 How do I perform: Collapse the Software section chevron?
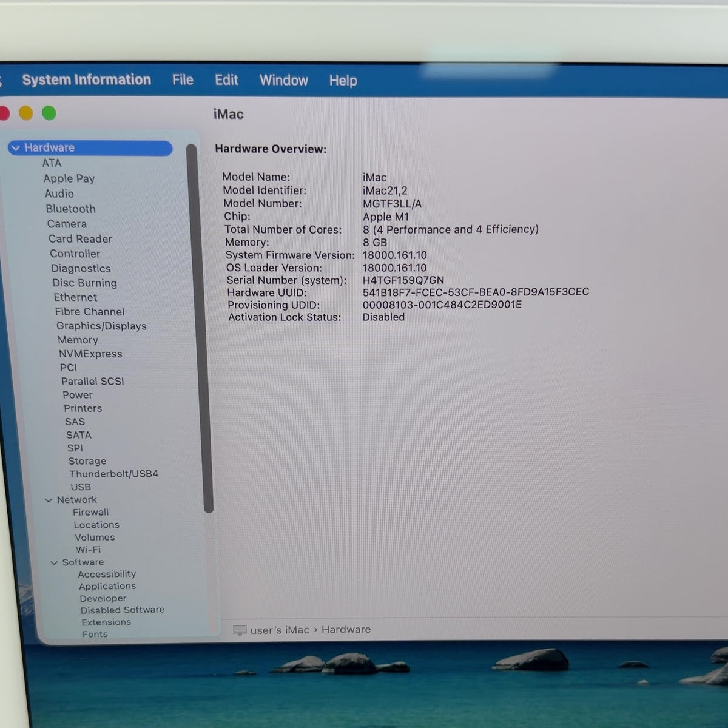tap(54, 563)
